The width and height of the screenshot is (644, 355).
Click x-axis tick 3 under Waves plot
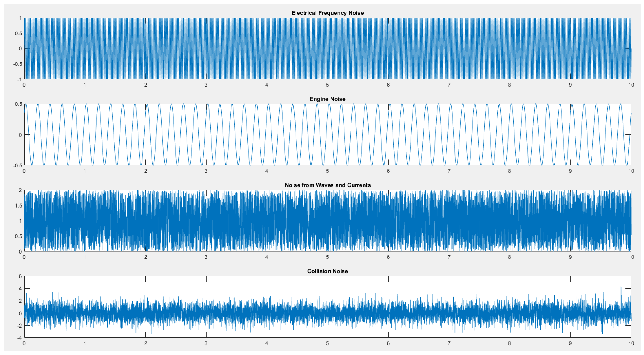coord(206,257)
